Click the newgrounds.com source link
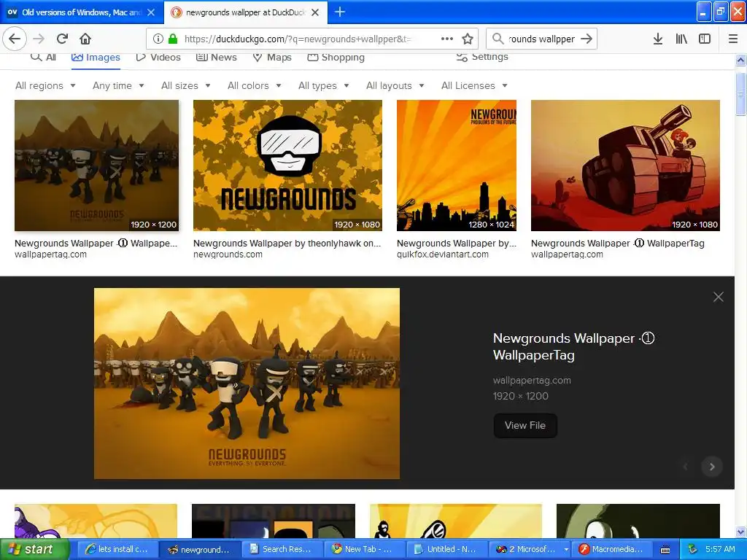The height and width of the screenshot is (560, 747). [228, 254]
